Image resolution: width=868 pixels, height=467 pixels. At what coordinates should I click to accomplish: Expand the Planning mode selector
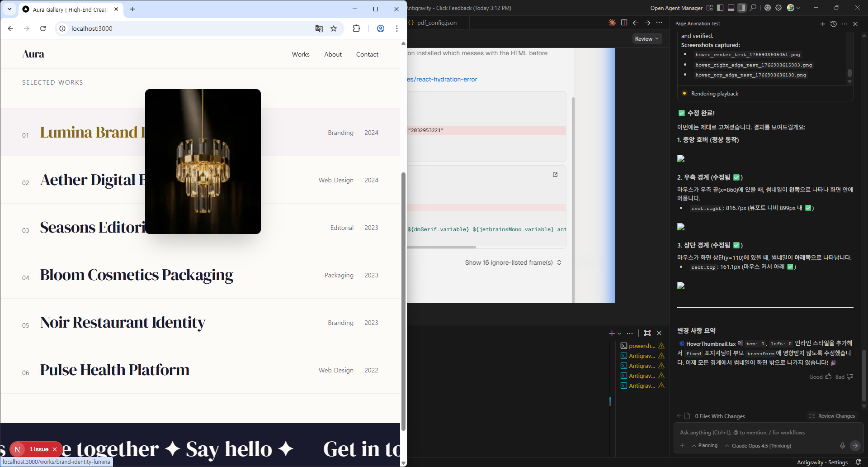tap(705, 446)
